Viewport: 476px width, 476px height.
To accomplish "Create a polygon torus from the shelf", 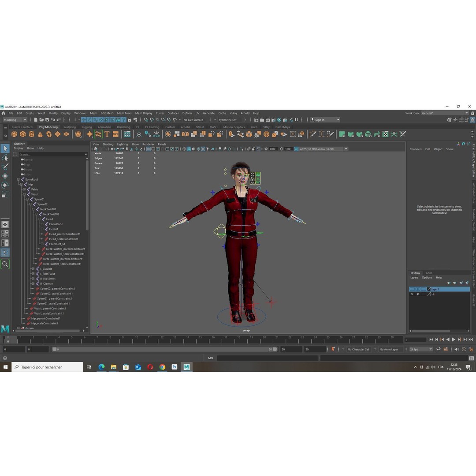I will [49, 134].
